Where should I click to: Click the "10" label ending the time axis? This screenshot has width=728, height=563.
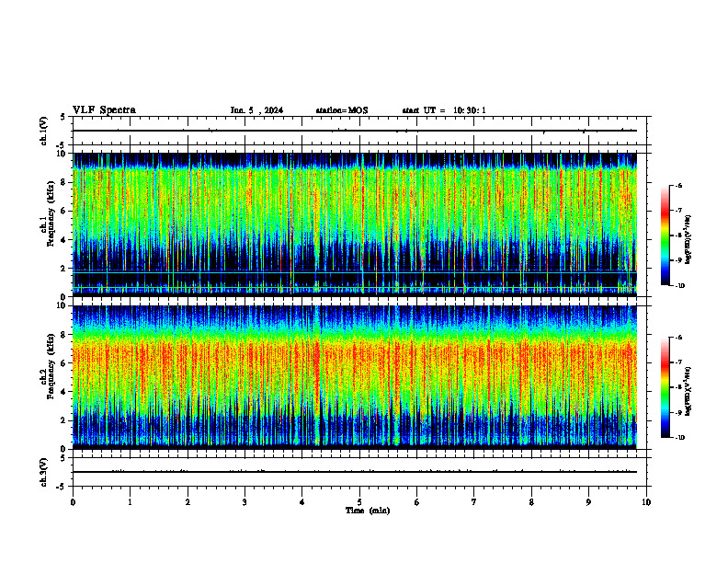[x=646, y=502]
